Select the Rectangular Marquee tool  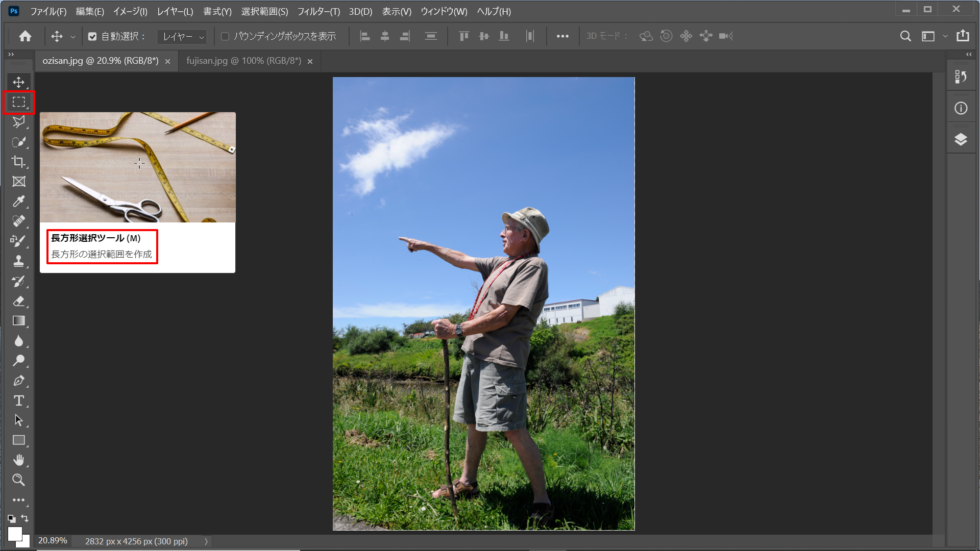(19, 102)
